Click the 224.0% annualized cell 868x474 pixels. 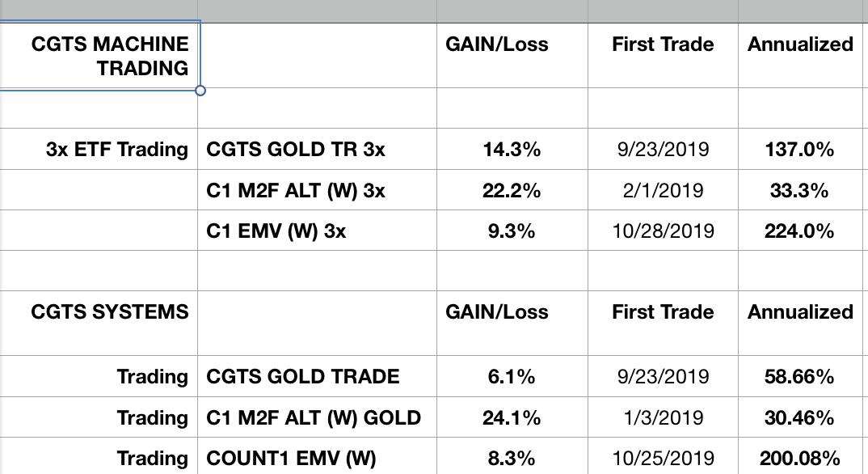point(800,231)
